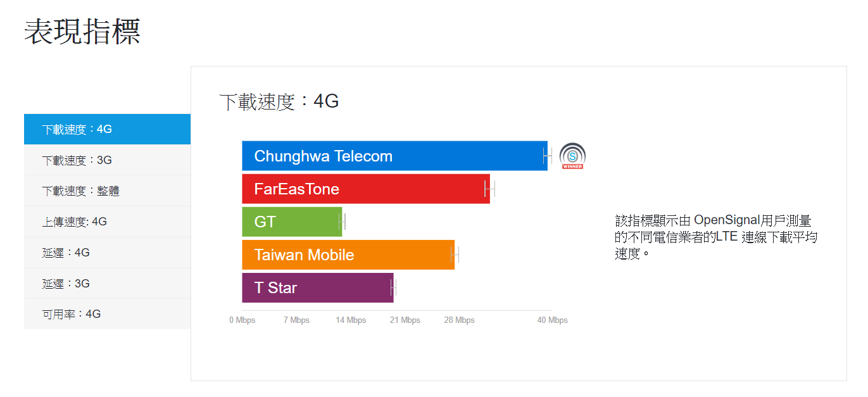Switch to the 延遲：3G tab
This screenshot has width=868, height=397.
click(107, 284)
